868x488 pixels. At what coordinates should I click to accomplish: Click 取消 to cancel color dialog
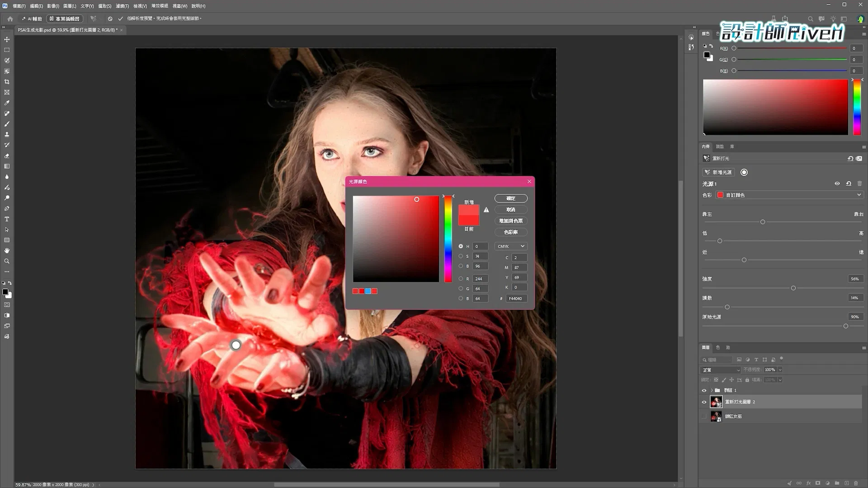click(511, 210)
